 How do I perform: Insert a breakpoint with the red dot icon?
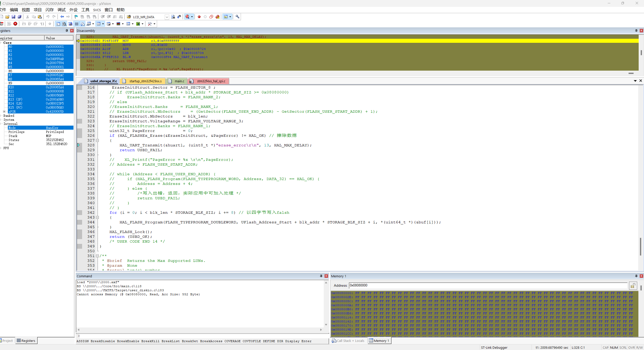coord(199,17)
